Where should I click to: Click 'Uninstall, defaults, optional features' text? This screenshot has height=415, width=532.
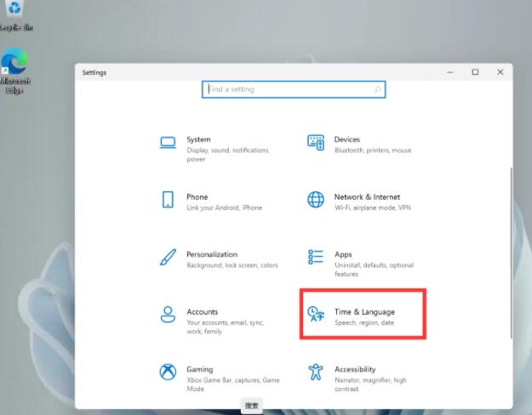pos(374,270)
